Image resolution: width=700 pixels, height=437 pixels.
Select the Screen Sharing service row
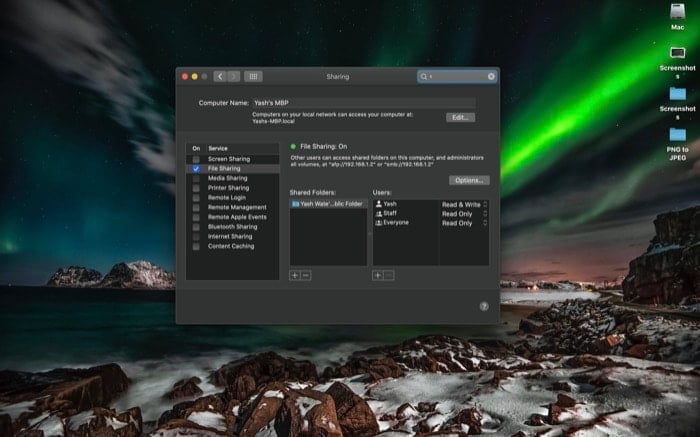[x=233, y=159]
